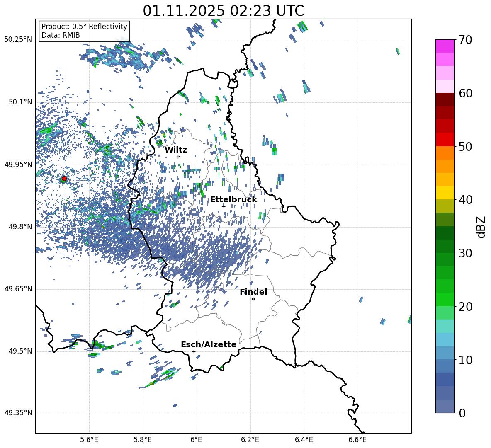Click the Esch/Alzette station cross marker

pos(194,351)
